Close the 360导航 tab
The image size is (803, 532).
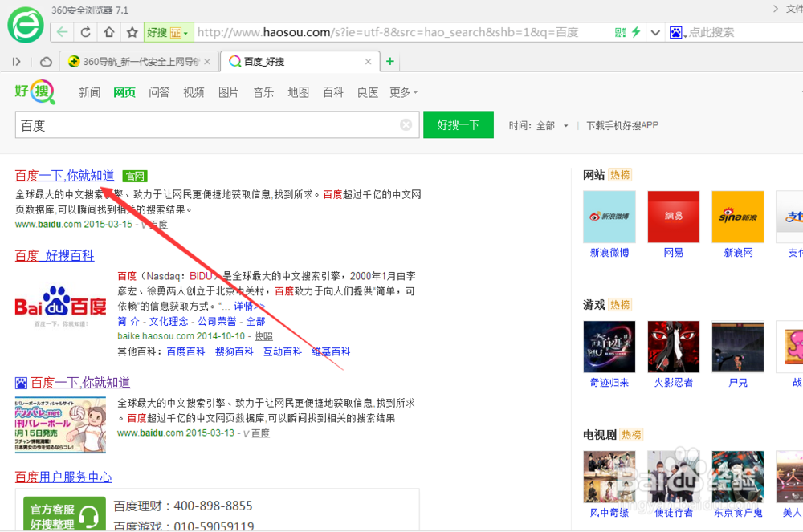click(207, 61)
